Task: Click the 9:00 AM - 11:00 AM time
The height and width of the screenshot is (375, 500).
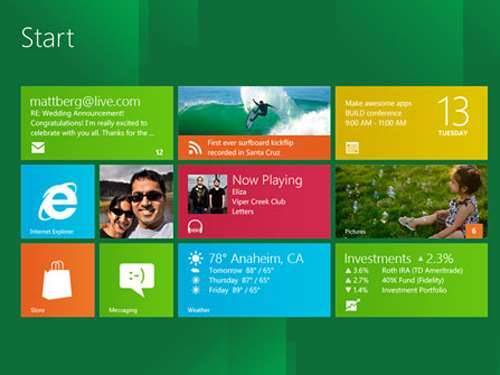Action: (x=376, y=123)
